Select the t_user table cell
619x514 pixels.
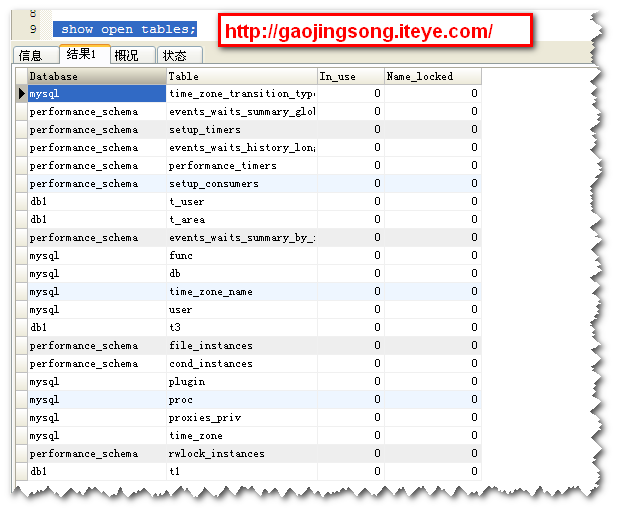click(242, 201)
